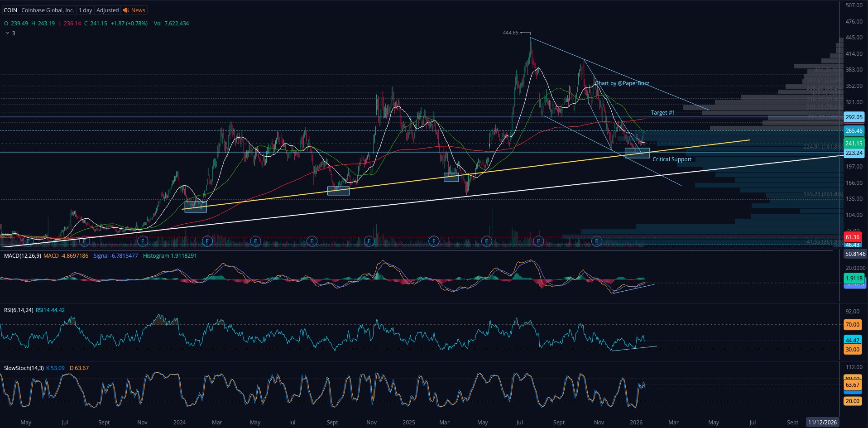Screen dimensions: 868x428
Task: Select the Target #1 text annotation
Action: click(662, 112)
